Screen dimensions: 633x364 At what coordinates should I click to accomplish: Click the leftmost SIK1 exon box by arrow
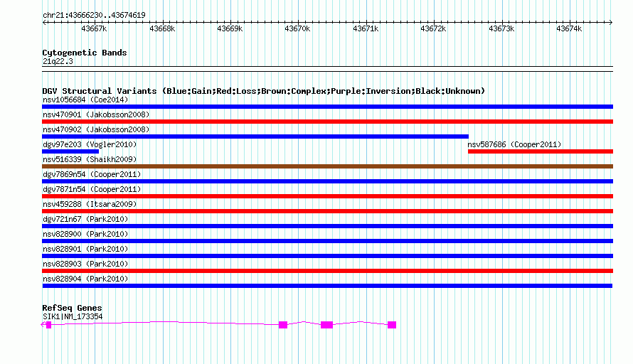click(49, 325)
